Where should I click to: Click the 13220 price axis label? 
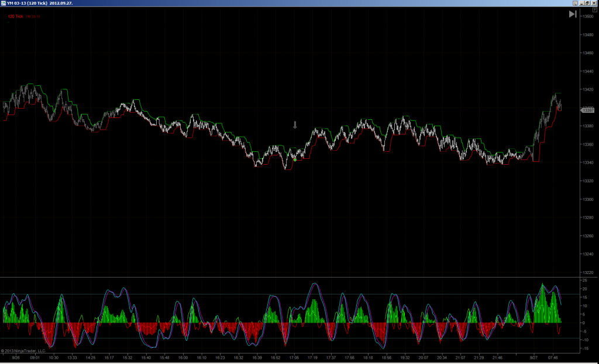[588, 272]
